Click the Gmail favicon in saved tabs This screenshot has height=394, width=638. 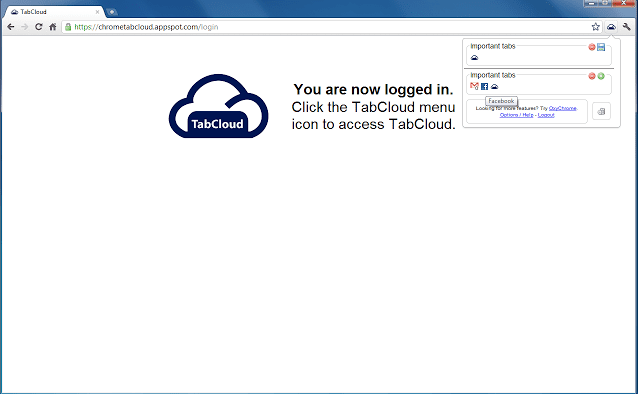(x=474, y=86)
